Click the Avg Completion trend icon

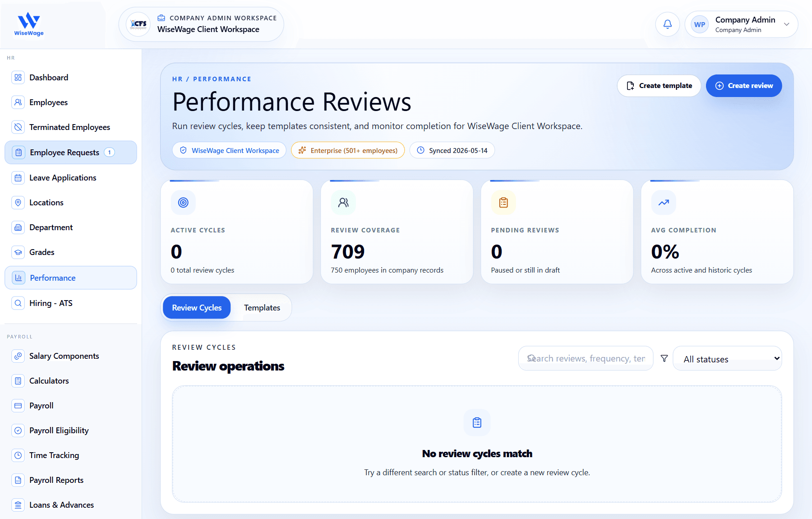664,203
